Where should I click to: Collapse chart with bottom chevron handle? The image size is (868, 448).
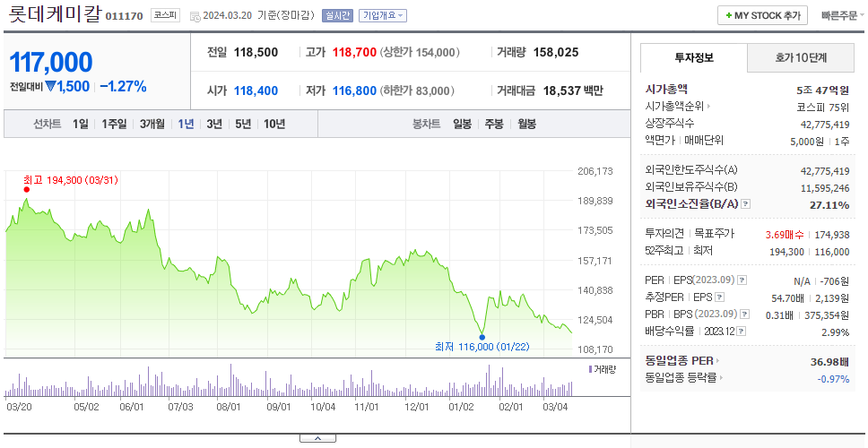317,439
